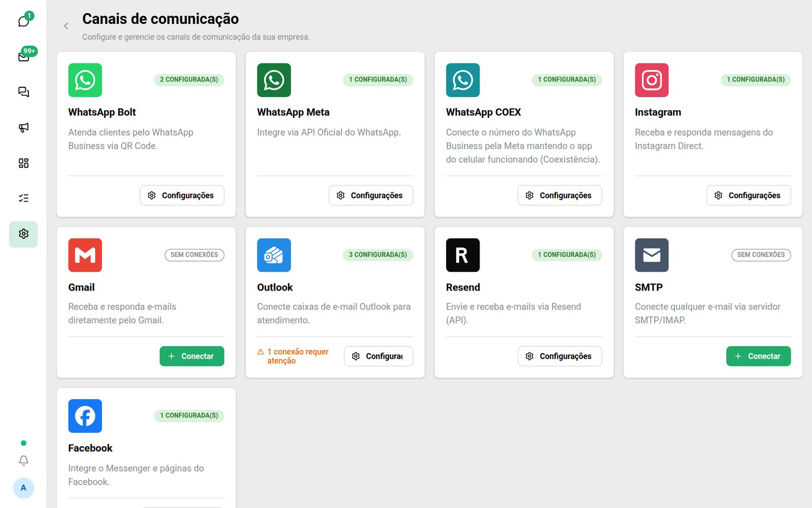Click Conectar on the Gmail card
The height and width of the screenshot is (508, 812).
(192, 356)
